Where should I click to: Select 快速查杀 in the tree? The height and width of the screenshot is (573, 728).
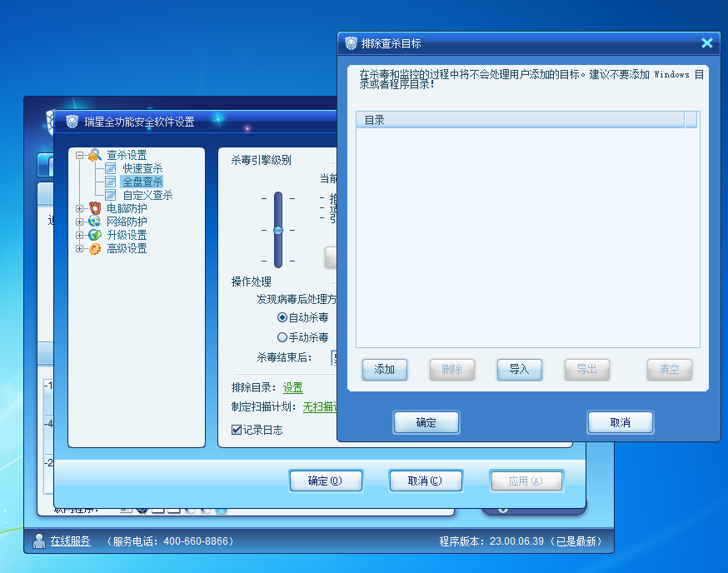(142, 168)
